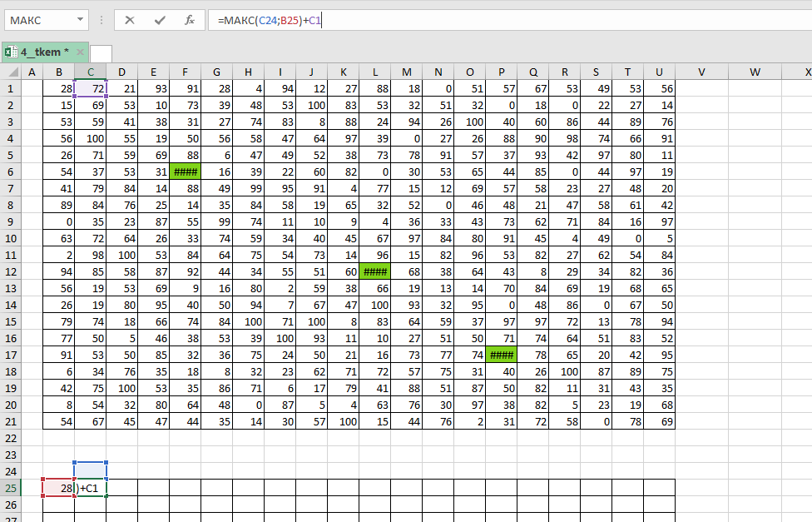Click the Select All corner triangle
The width and height of the screenshot is (812, 522).
pos(11,72)
